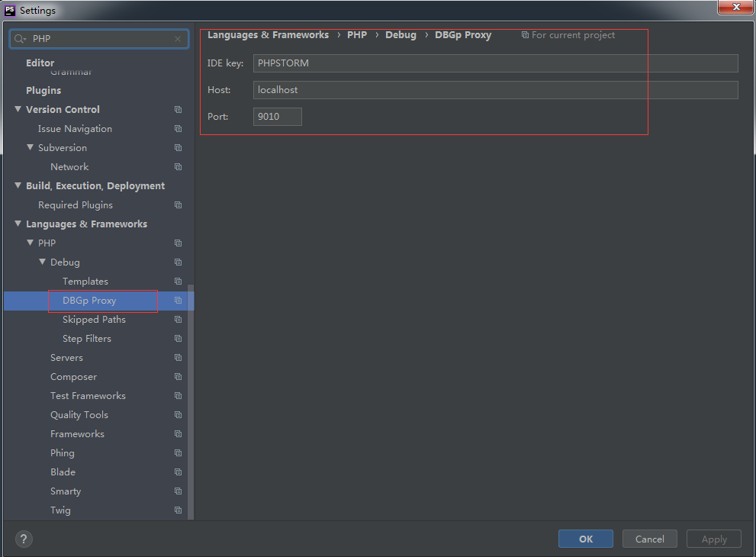Viewport: 756px width, 557px height.
Task: Click the settings tree vertical scrollbar
Action: 191,401
